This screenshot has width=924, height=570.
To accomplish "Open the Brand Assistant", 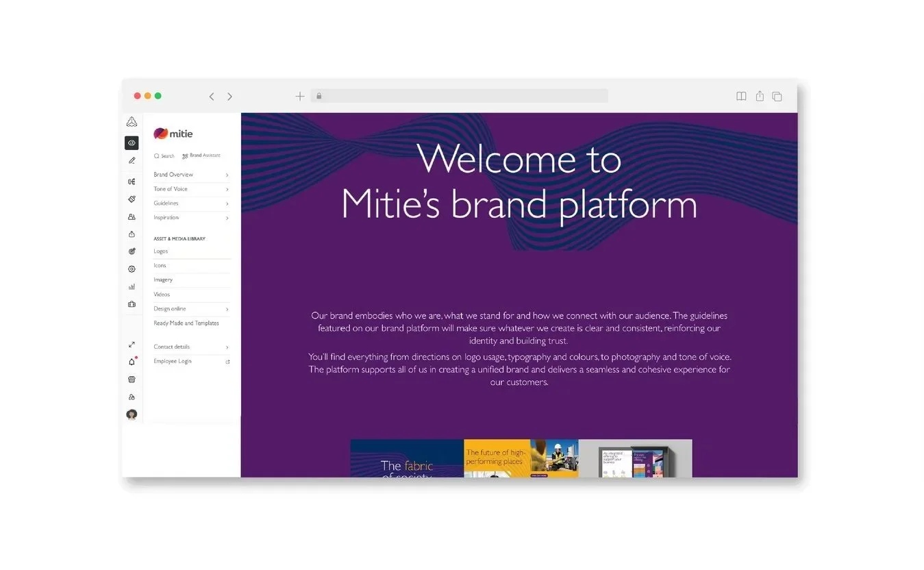I will 201,156.
